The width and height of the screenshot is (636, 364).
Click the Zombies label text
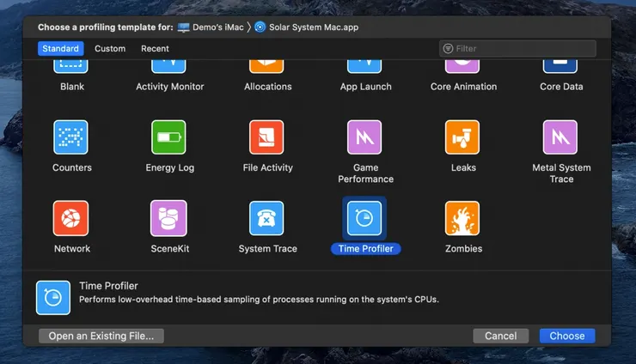(463, 249)
